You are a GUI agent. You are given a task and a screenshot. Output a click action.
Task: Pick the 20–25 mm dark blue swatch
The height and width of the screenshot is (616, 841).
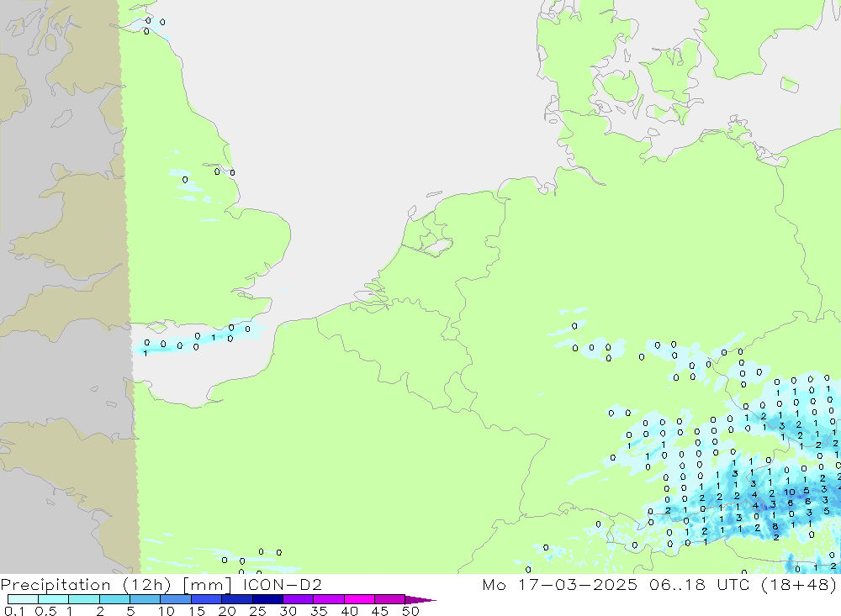click(236, 599)
